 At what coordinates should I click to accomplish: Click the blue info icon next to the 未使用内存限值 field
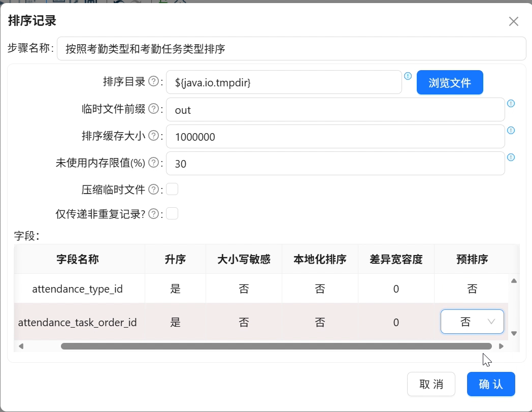(x=511, y=157)
